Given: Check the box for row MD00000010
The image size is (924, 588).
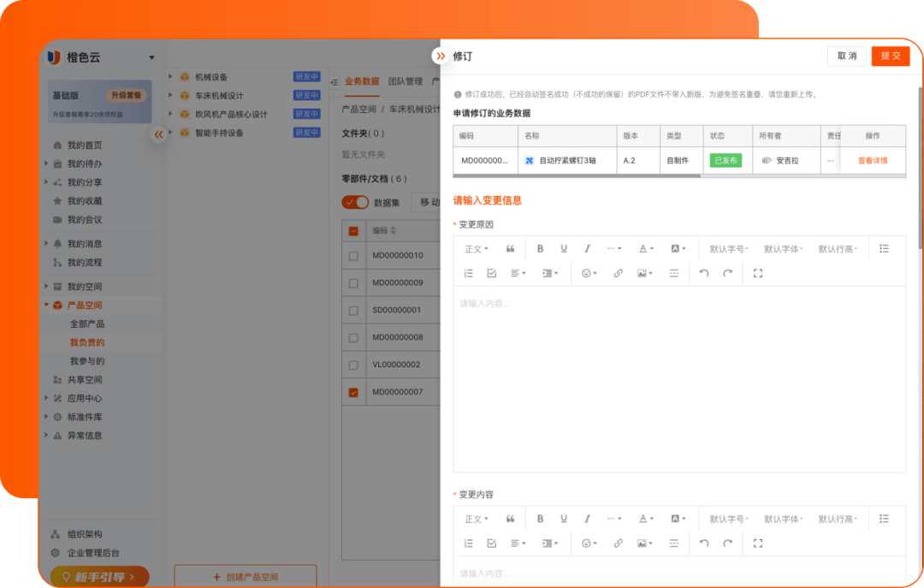Looking at the screenshot, I should point(354,256).
